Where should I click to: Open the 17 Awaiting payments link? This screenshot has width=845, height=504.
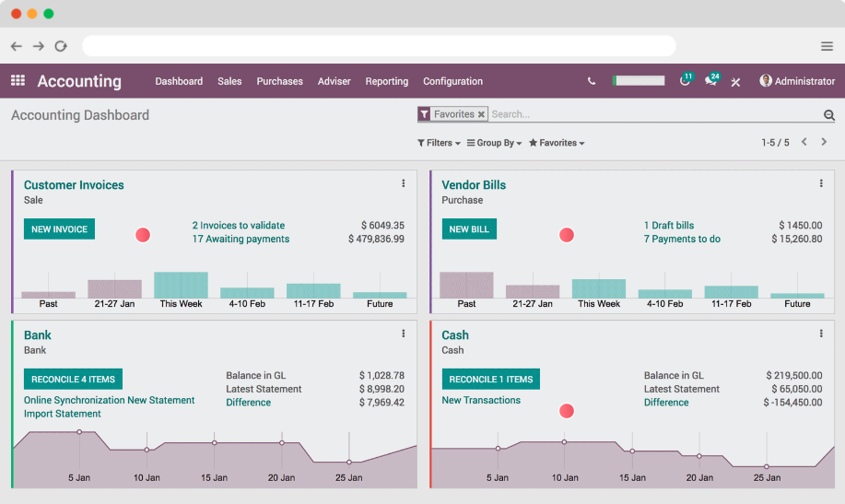[x=241, y=240]
